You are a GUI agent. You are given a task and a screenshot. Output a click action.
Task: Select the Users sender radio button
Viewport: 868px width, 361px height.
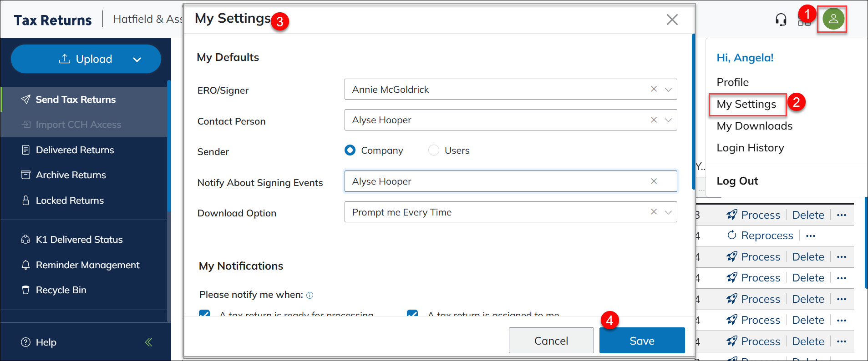[x=434, y=150]
